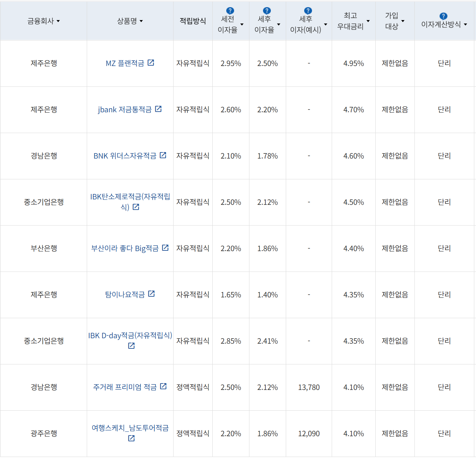Expand the 최고 우대금리 sort options
The width and height of the screenshot is (476, 458).
click(368, 21)
